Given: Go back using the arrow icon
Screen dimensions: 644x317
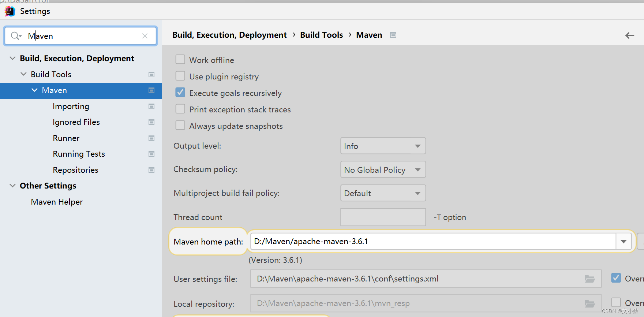Looking at the screenshot, I should 630,35.
